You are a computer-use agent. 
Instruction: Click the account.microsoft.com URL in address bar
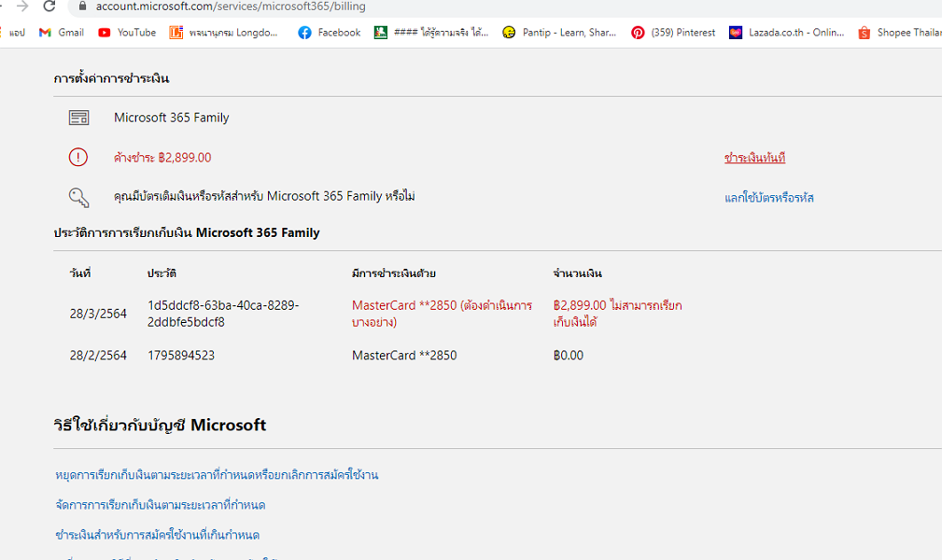tap(231, 7)
